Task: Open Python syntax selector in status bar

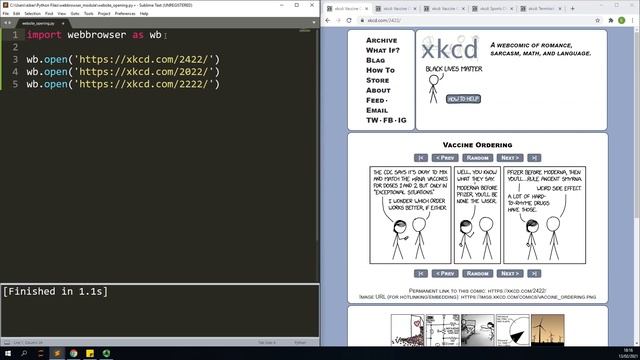Action: [x=300, y=342]
